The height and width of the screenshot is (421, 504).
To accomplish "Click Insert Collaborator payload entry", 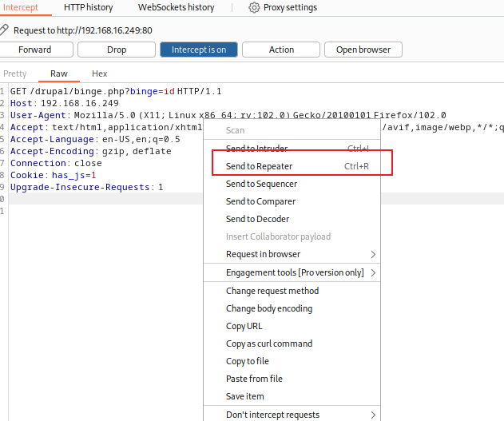I will (x=292, y=236).
